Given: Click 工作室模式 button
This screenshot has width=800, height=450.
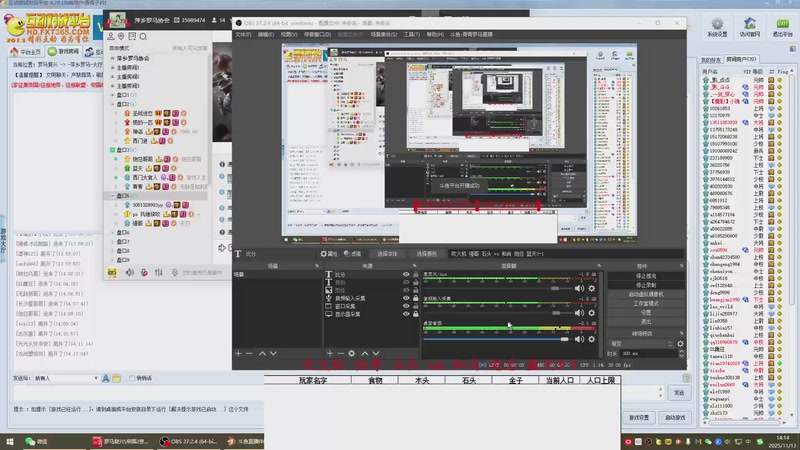Looking at the screenshot, I should pos(646,304).
